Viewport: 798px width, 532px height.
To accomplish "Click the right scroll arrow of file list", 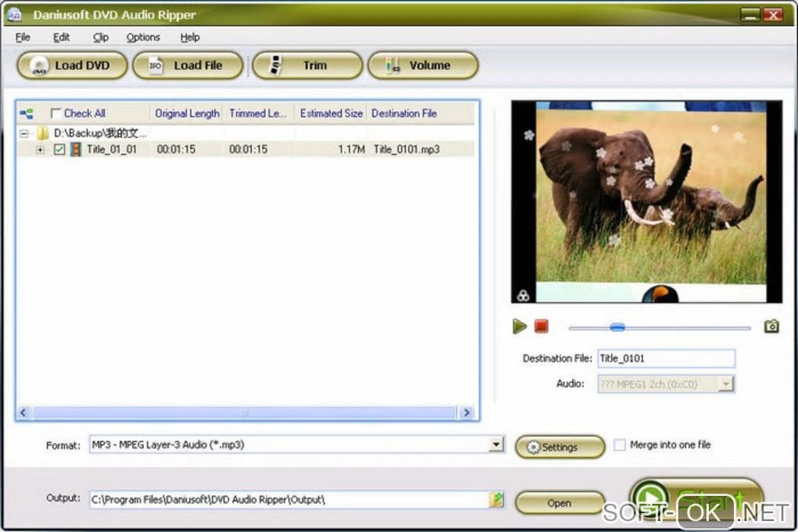I will [x=466, y=413].
